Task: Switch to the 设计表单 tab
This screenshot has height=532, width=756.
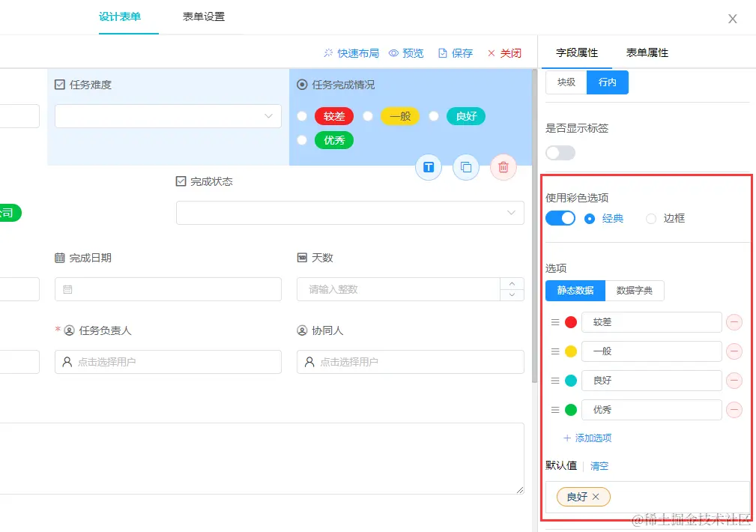Action: (120, 16)
